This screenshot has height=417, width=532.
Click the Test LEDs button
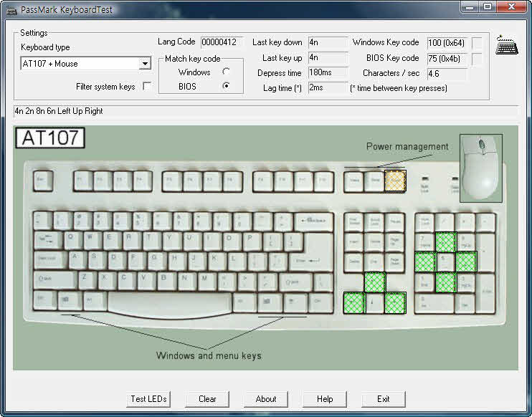(148, 399)
